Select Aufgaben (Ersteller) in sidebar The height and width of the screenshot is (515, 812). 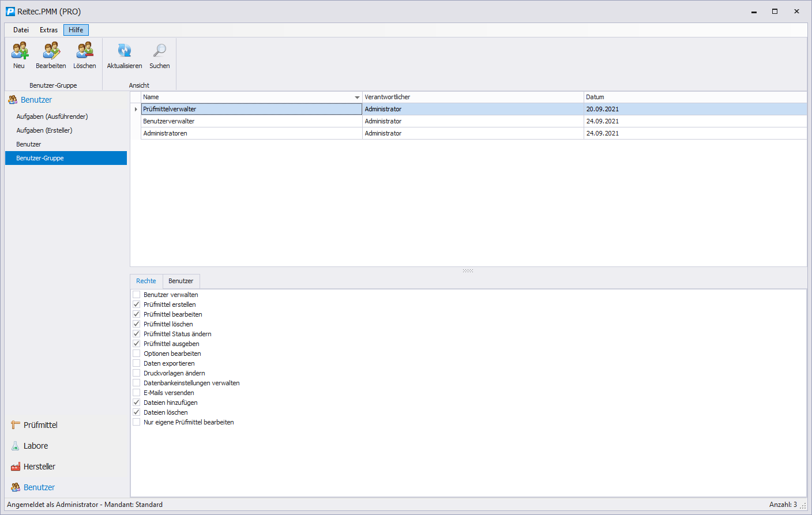pos(44,130)
